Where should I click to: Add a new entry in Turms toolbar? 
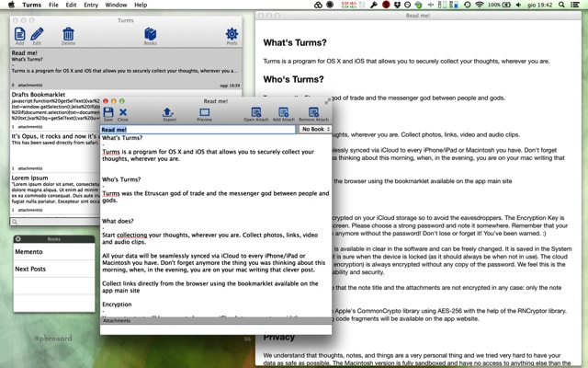tap(19, 34)
